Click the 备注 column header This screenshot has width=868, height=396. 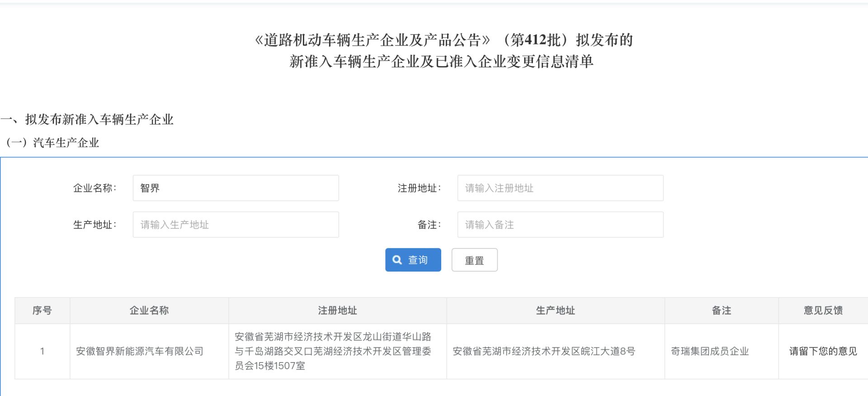point(722,310)
